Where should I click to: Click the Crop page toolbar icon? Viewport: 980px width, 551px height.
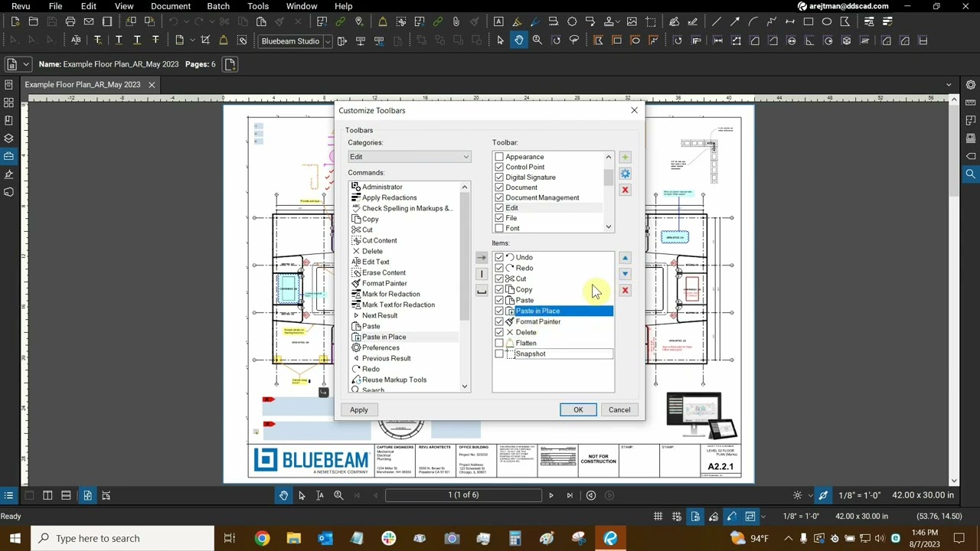pos(205,41)
